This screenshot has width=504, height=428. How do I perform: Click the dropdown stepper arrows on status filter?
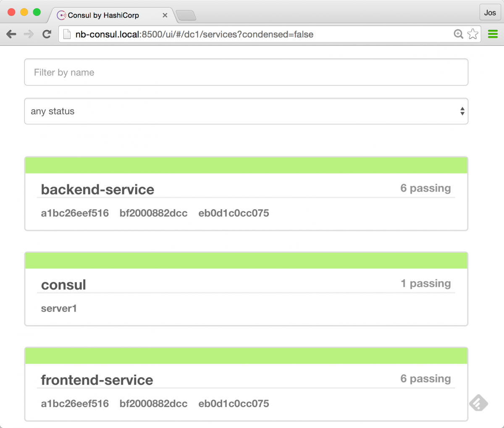tap(462, 111)
